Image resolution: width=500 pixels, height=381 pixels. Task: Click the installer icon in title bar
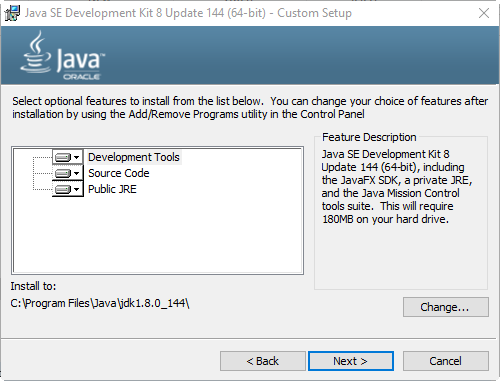click(x=12, y=13)
